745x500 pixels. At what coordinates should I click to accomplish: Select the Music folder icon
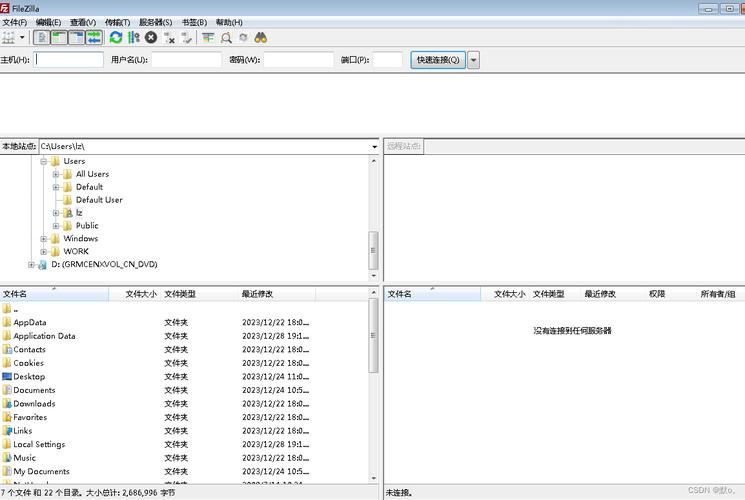point(7,458)
